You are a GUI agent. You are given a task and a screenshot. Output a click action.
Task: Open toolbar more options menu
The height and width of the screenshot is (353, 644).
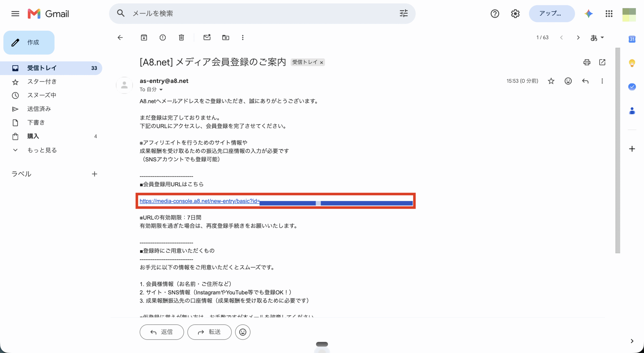pyautogui.click(x=243, y=38)
